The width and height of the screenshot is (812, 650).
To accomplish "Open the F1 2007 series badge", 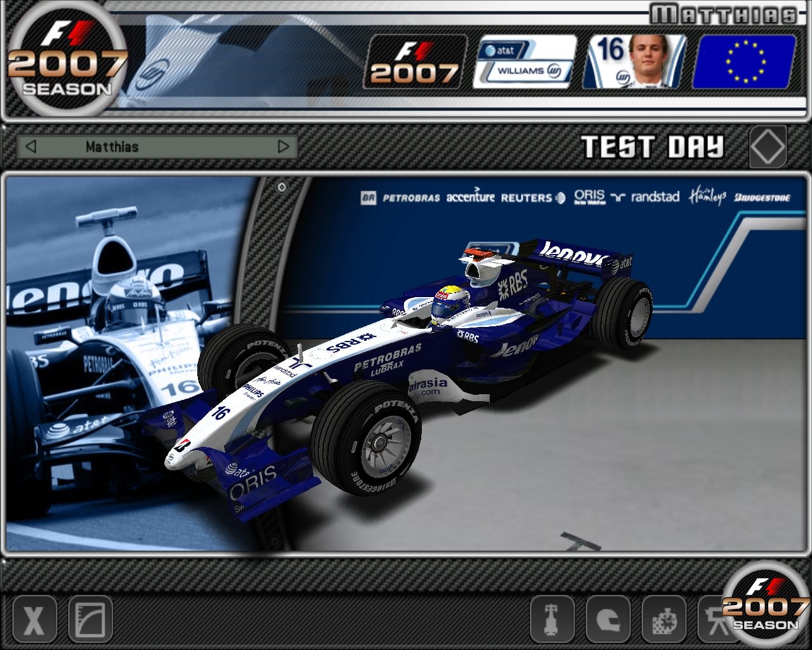I will point(415,62).
